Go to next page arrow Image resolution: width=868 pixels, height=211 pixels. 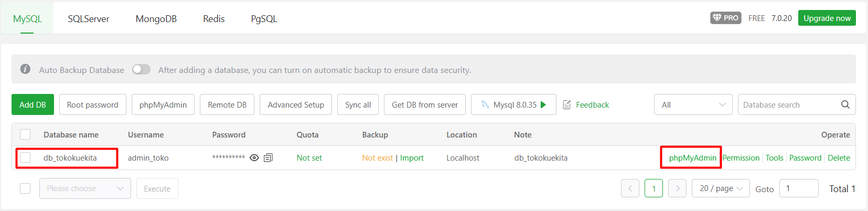point(678,188)
